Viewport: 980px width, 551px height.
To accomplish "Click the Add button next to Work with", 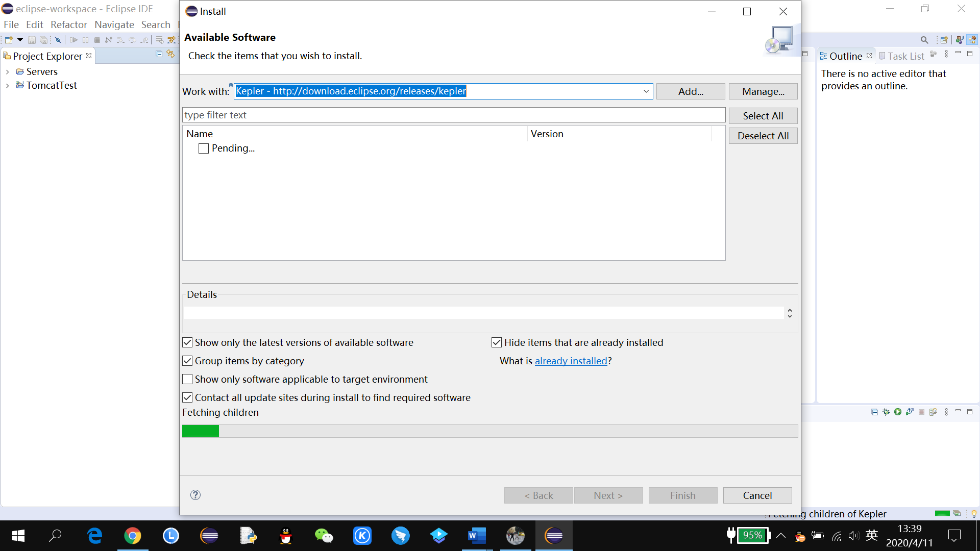I will click(690, 91).
